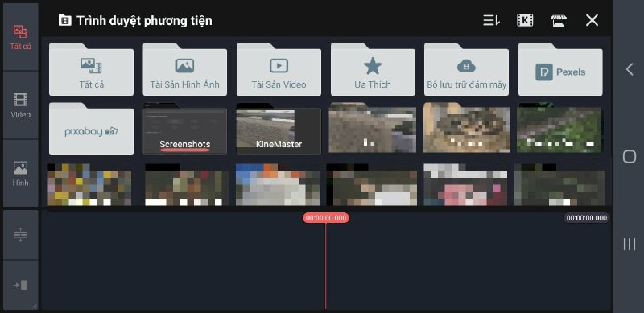Tap the Android back arrow
This screenshot has height=313, width=644.
click(630, 69)
